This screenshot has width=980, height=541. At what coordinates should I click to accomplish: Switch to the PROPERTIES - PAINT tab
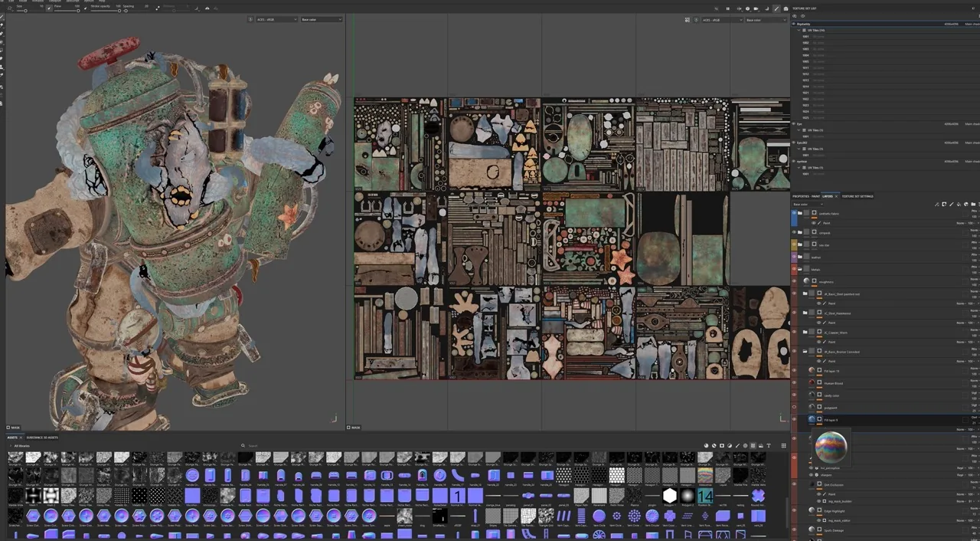point(805,196)
